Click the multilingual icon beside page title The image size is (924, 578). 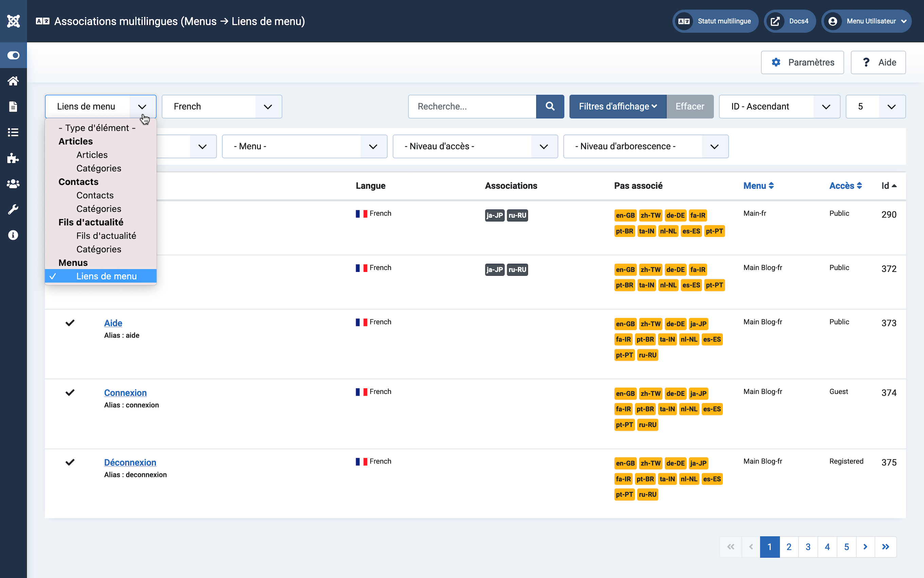(42, 21)
